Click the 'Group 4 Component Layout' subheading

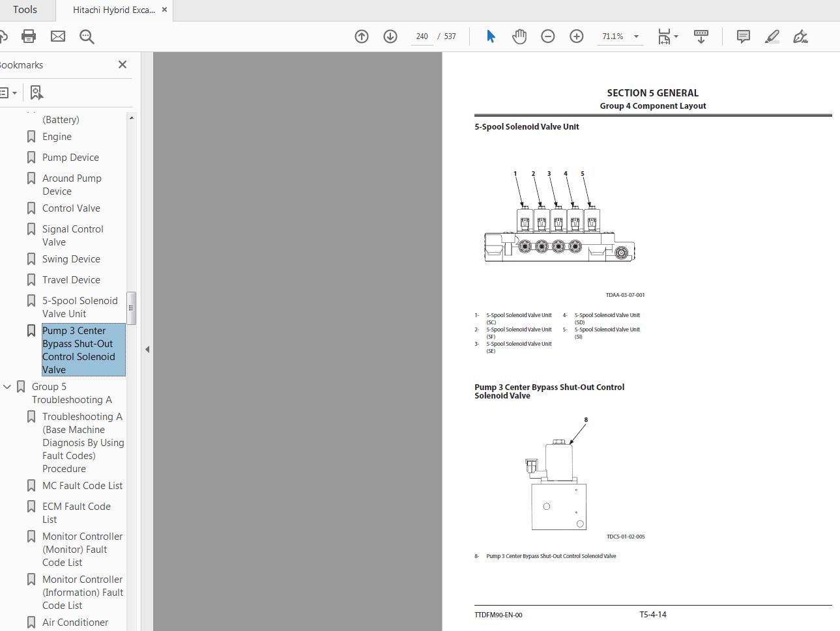[653, 106]
